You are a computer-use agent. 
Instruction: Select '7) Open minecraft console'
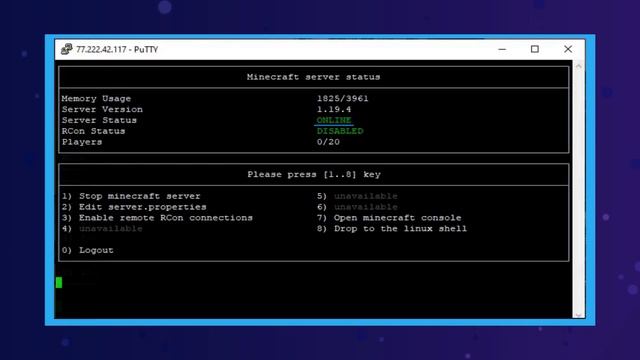pyautogui.click(x=389, y=218)
